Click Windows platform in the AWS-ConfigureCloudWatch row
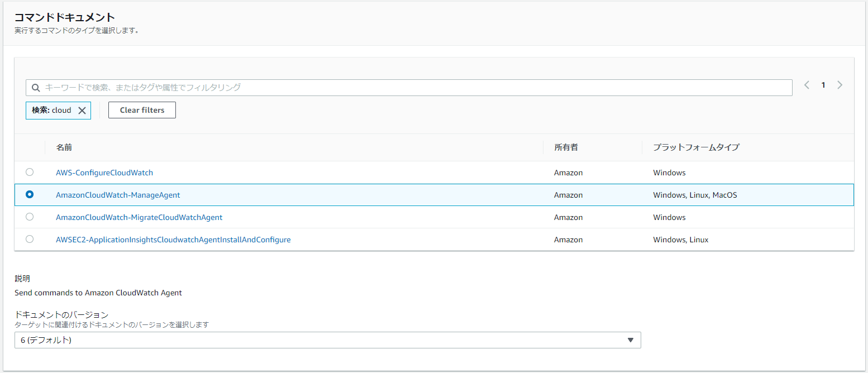 click(669, 173)
